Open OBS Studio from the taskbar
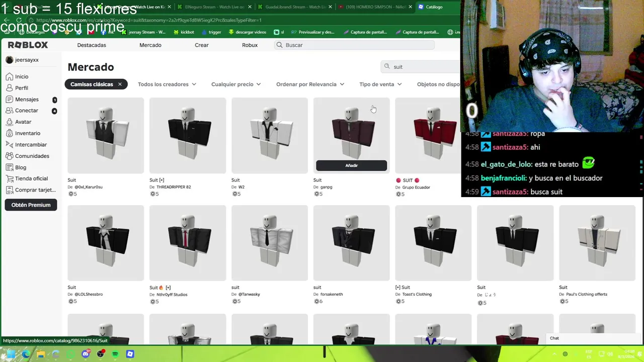Image resolution: width=644 pixels, height=362 pixels. (101, 354)
